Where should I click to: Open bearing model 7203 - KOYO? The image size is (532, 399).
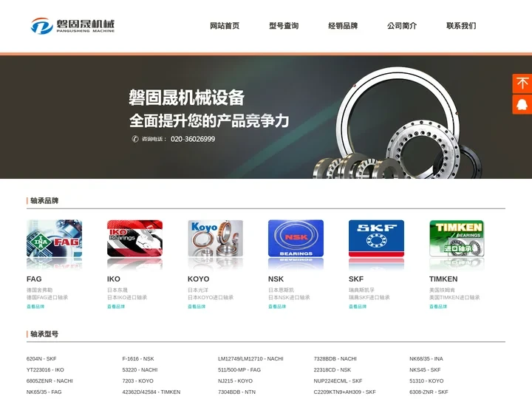pyautogui.click(x=137, y=381)
